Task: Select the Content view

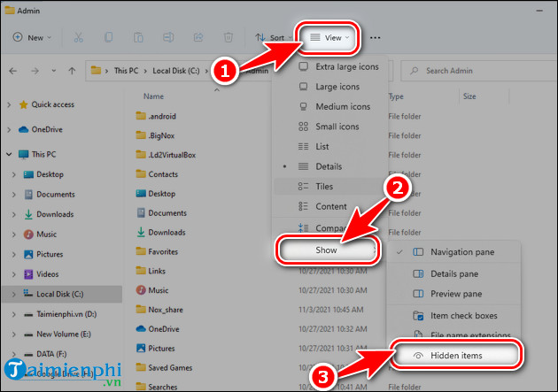Action: (x=329, y=206)
